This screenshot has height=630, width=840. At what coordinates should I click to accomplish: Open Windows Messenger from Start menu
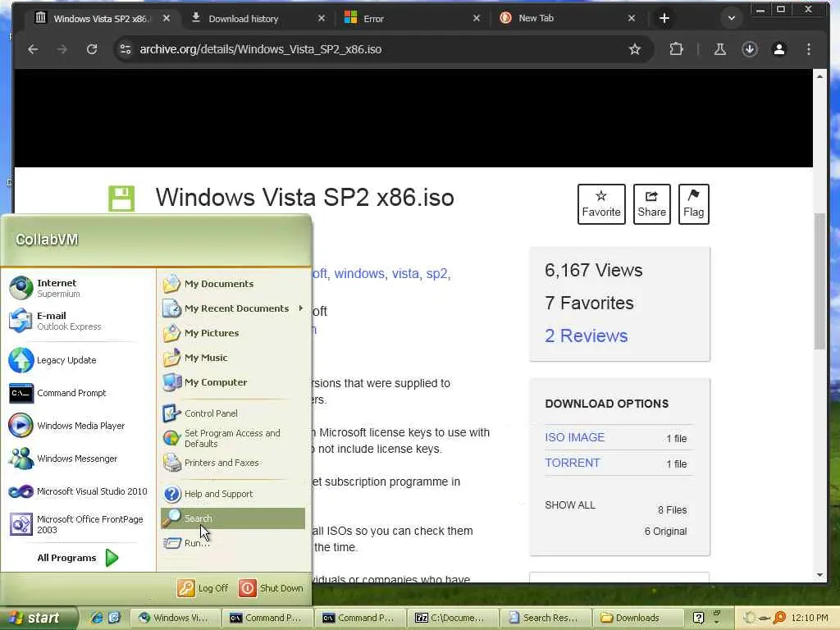78,459
